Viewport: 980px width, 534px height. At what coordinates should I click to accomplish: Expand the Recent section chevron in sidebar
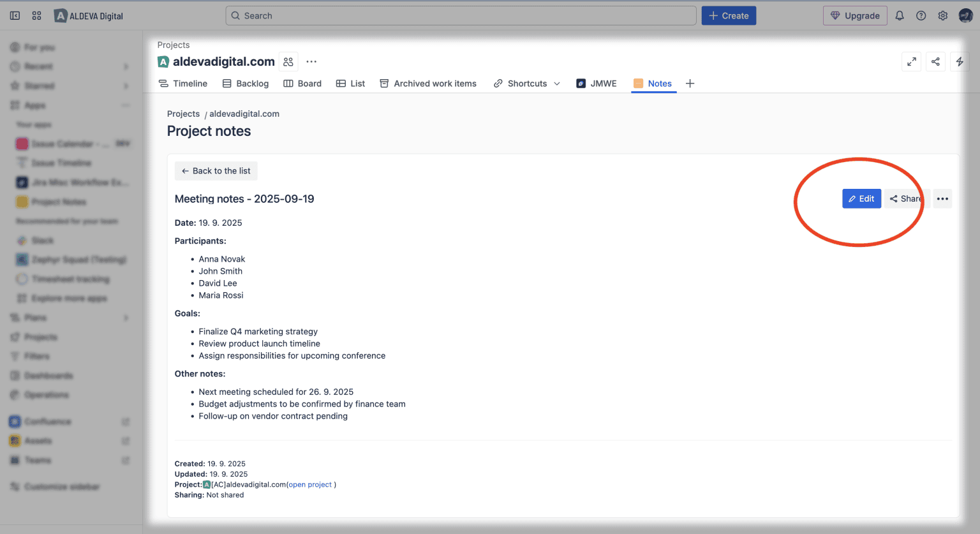[126, 66]
